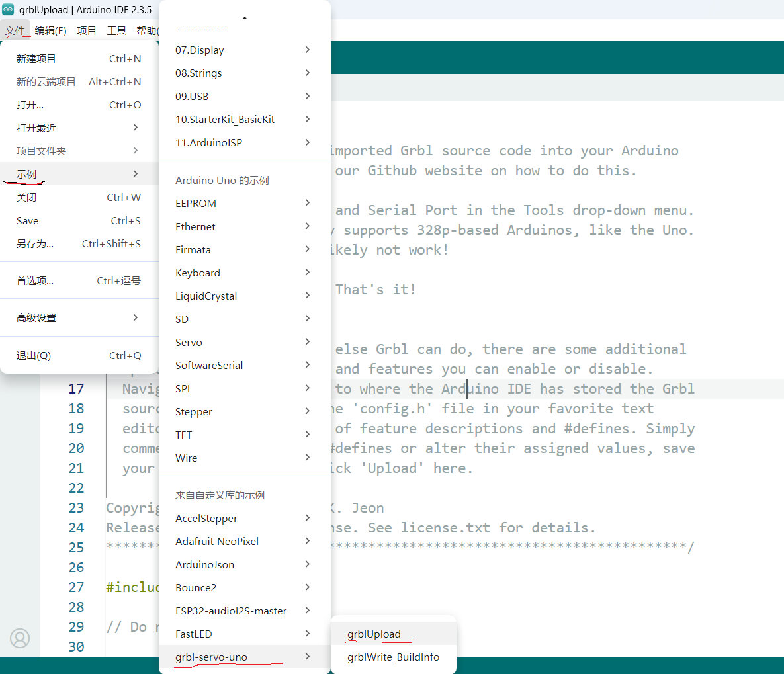Expand 07.Display examples

tap(245, 50)
